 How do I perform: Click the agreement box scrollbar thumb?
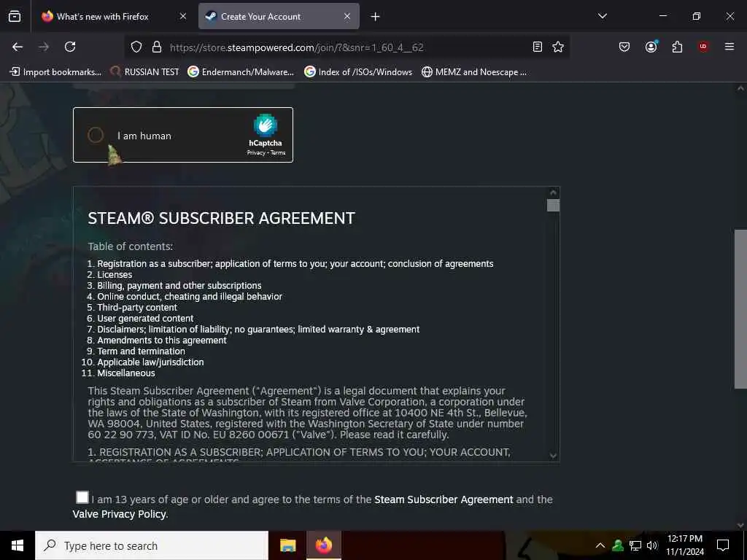pos(553,205)
